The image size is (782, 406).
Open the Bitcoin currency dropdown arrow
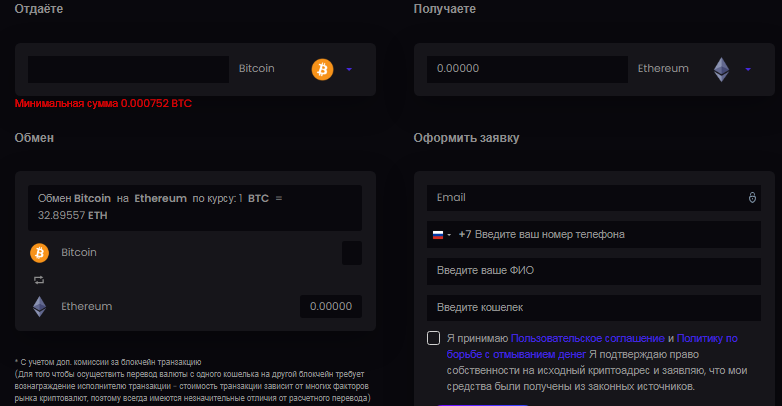(349, 69)
